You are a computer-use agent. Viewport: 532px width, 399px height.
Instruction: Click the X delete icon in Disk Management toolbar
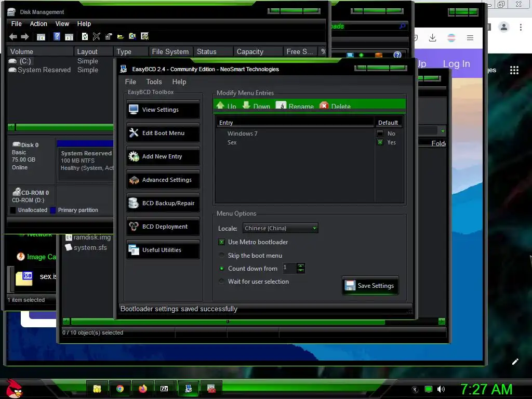[96, 36]
